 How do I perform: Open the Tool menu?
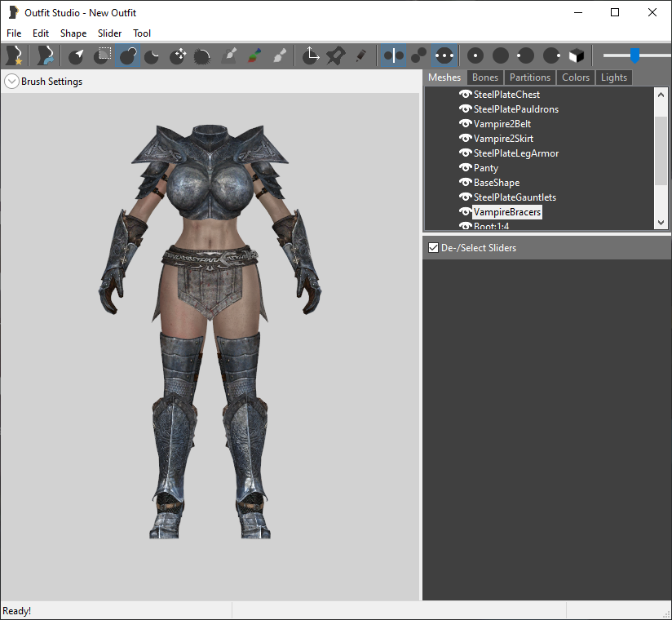point(142,33)
